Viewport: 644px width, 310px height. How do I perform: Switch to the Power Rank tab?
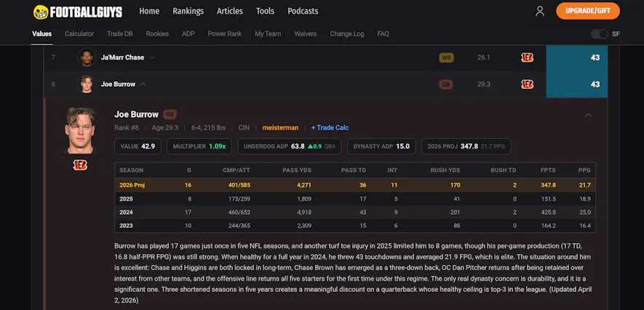pos(225,33)
